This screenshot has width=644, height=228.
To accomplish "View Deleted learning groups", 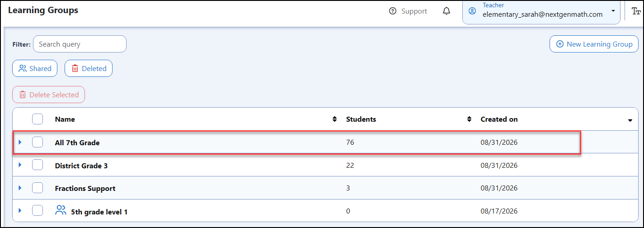I will (89, 68).
